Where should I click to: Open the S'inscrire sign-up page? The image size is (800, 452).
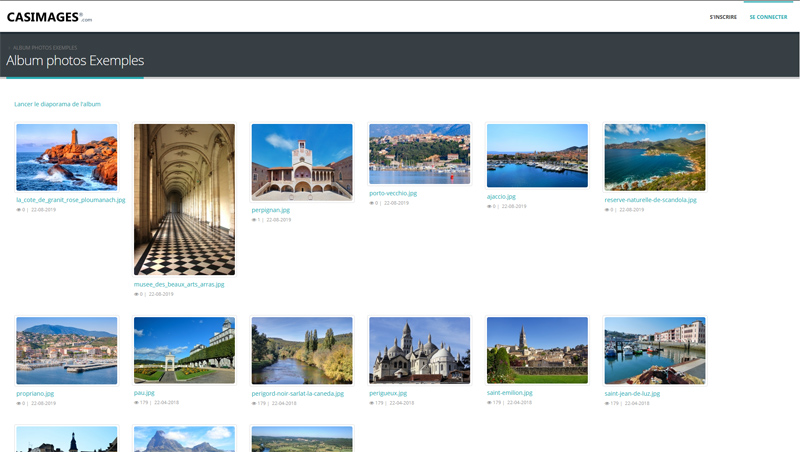point(723,17)
